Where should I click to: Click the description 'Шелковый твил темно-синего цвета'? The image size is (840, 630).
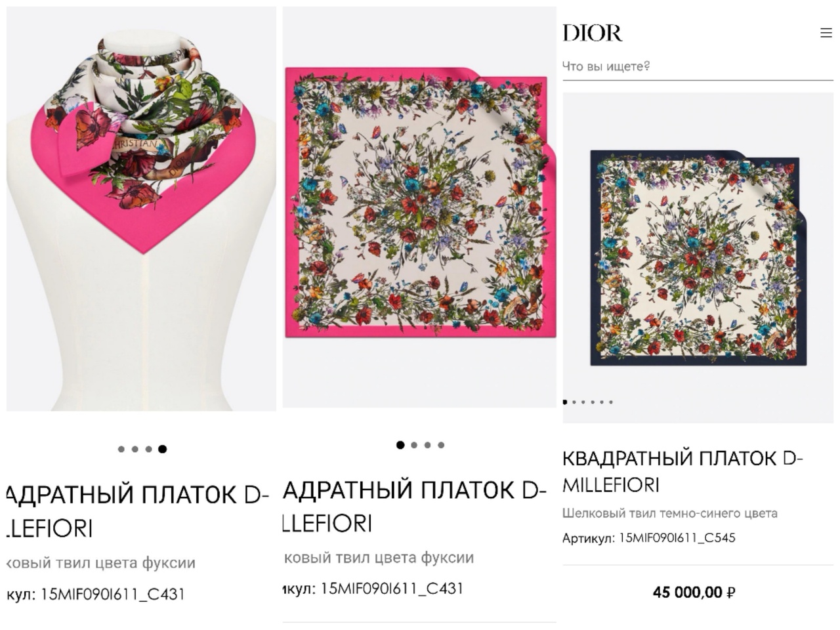coord(670,513)
